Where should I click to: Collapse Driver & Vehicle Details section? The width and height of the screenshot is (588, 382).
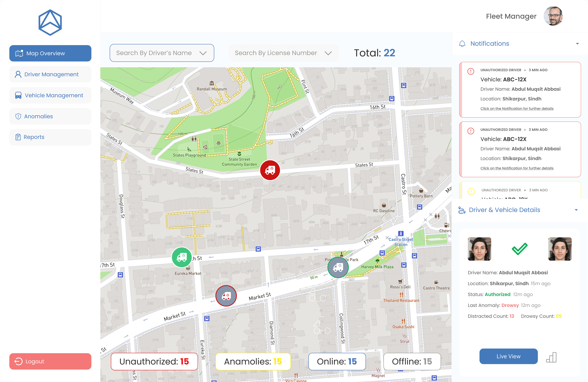coord(576,210)
